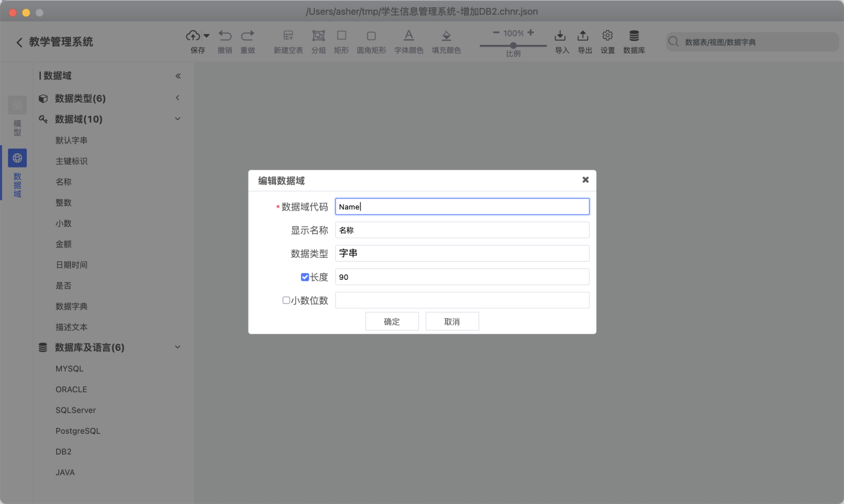
Task: Select the MYSQL database entry
Action: (x=69, y=369)
